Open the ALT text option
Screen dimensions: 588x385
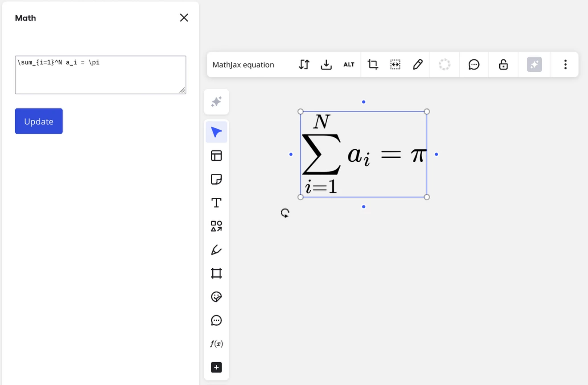[349, 65]
